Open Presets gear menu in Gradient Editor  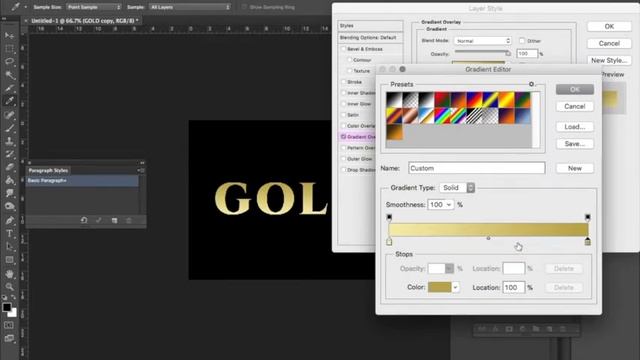(x=531, y=84)
